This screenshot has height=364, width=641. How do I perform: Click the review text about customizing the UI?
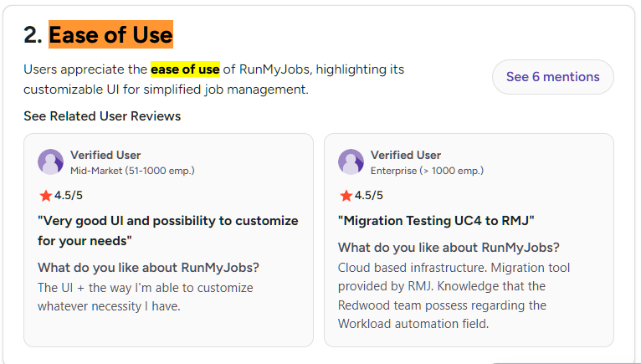tap(145, 297)
